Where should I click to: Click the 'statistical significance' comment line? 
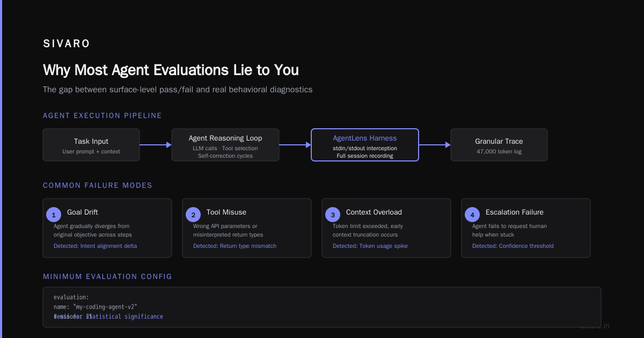[x=108, y=317]
